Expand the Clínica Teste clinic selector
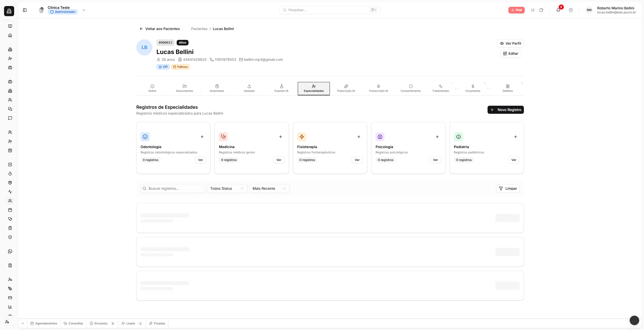644x330 pixels. [x=84, y=10]
